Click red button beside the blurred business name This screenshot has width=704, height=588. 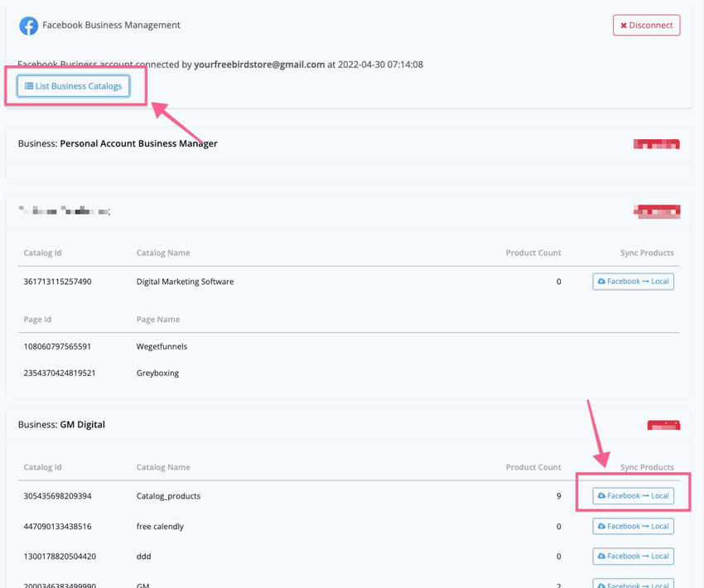click(657, 211)
